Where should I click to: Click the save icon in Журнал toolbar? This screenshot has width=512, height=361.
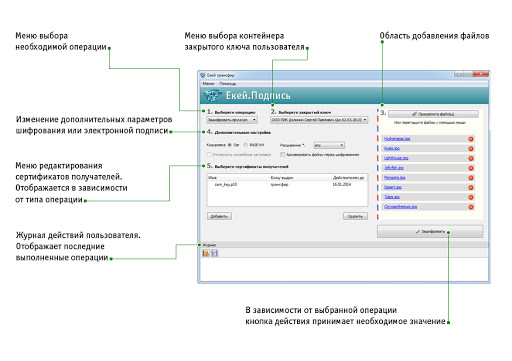[214, 253]
